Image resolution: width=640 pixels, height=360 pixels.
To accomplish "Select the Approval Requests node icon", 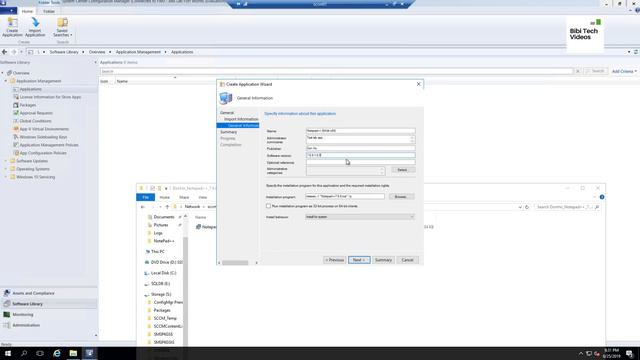I will 16,113.
